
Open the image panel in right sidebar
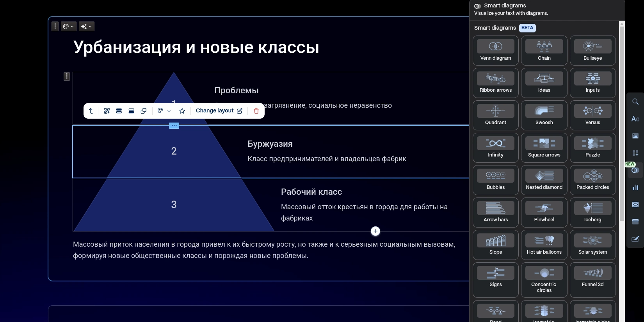(635, 136)
